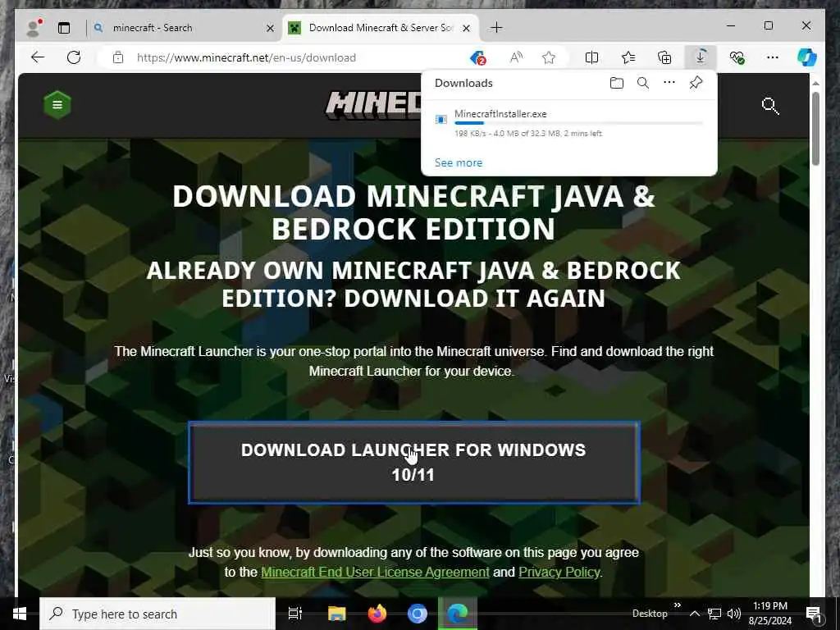Open a new browser tab
The width and height of the screenshot is (840, 630).
pyautogui.click(x=496, y=27)
